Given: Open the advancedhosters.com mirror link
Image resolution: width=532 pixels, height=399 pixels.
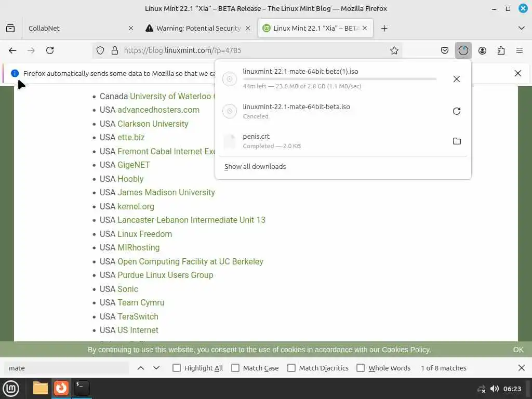Looking at the screenshot, I should [x=158, y=110].
